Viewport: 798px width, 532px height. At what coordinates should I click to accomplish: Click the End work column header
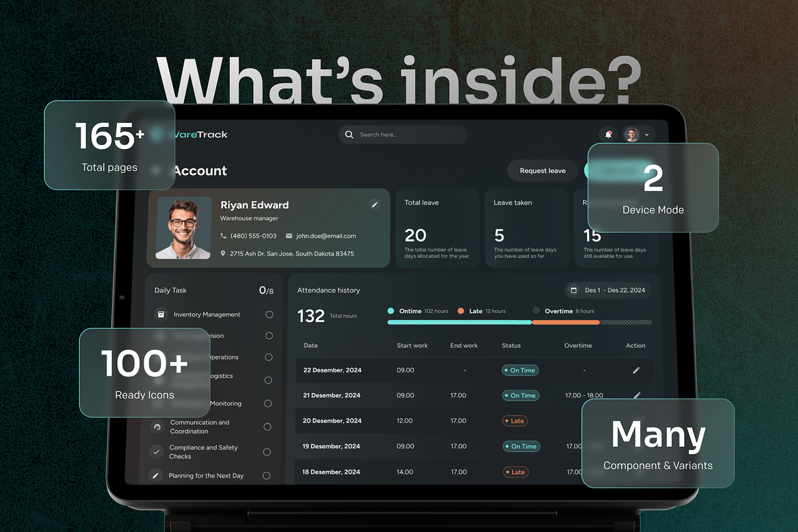464,346
